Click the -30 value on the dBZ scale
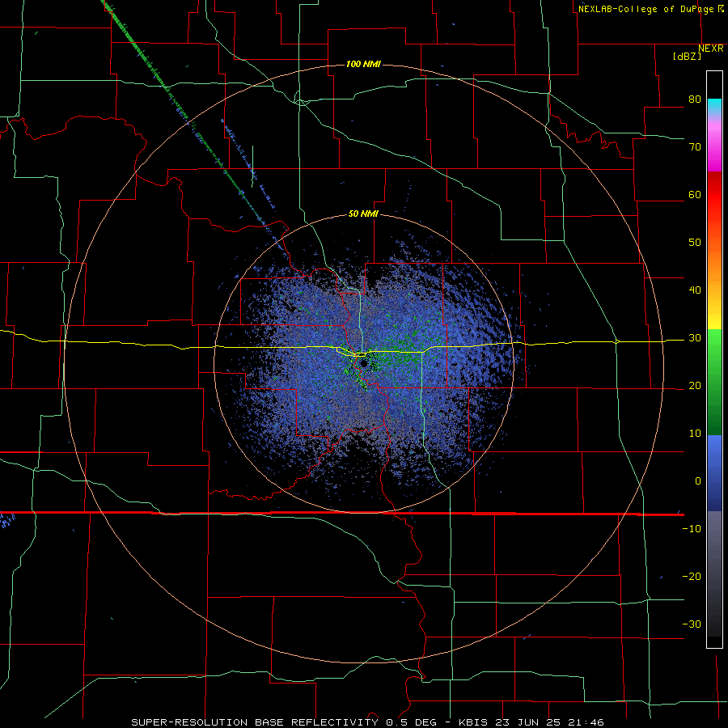 pos(692,624)
